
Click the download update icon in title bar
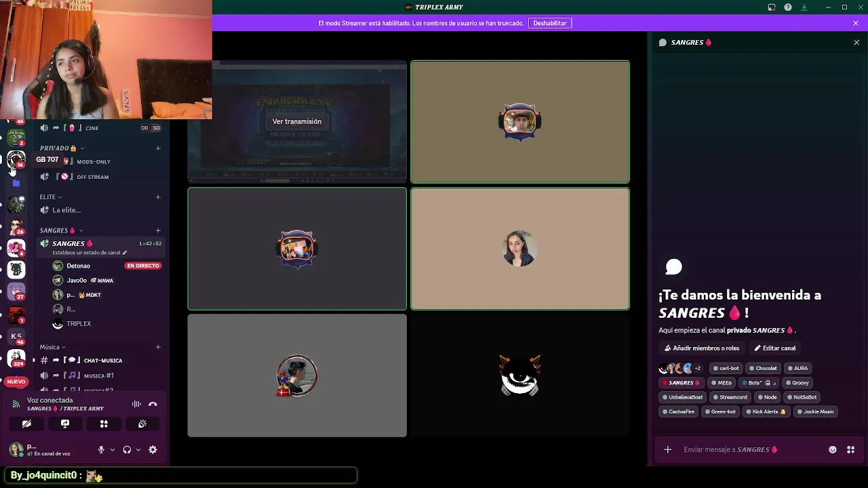click(804, 7)
